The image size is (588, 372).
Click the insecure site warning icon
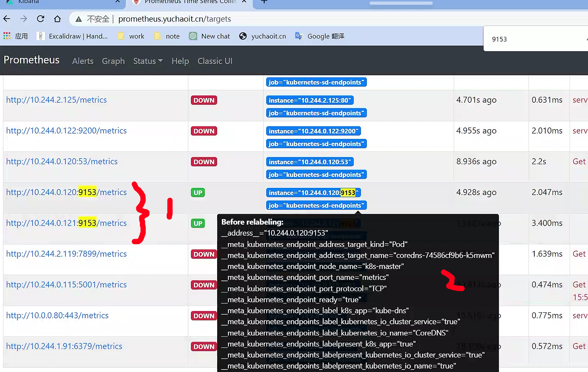coord(79,19)
